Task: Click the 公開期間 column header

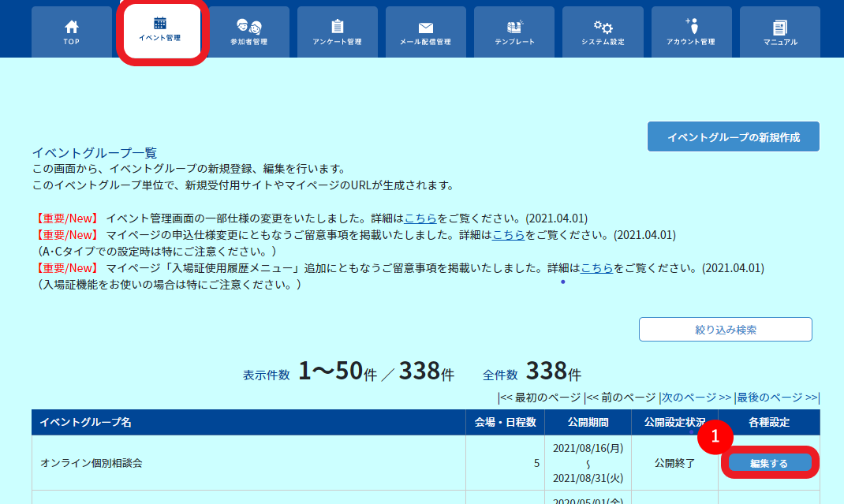Action: (588, 422)
